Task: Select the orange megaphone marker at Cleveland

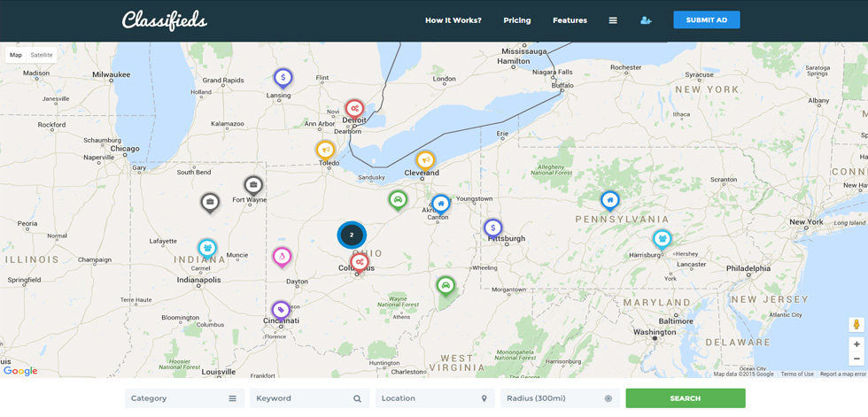Action: [425, 161]
